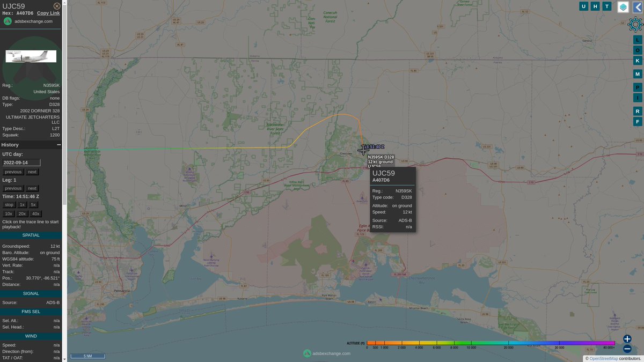Viewport: 644px width, 362px height.
Task: Select the K option in the right sidebar
Action: (x=638, y=60)
